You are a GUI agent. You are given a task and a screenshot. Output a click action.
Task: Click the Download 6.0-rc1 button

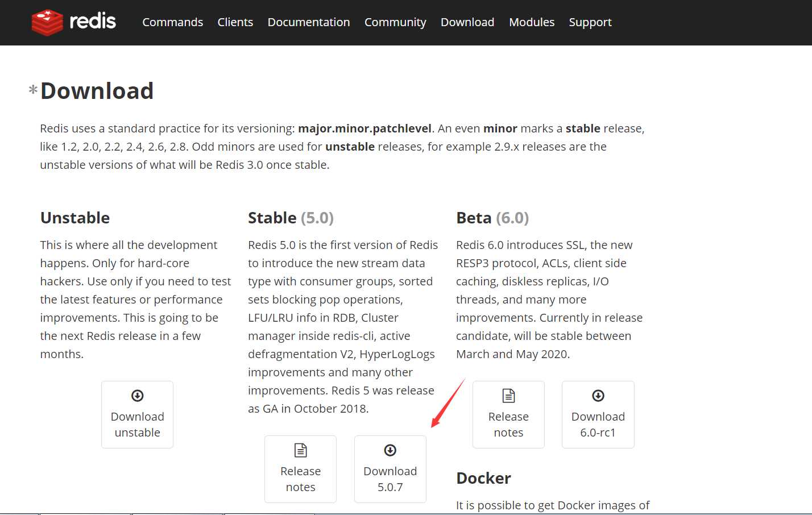click(x=598, y=414)
